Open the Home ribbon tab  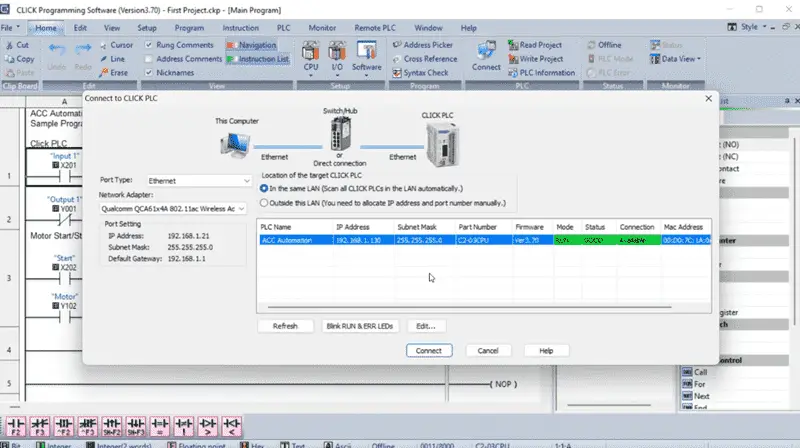pyautogui.click(x=46, y=28)
